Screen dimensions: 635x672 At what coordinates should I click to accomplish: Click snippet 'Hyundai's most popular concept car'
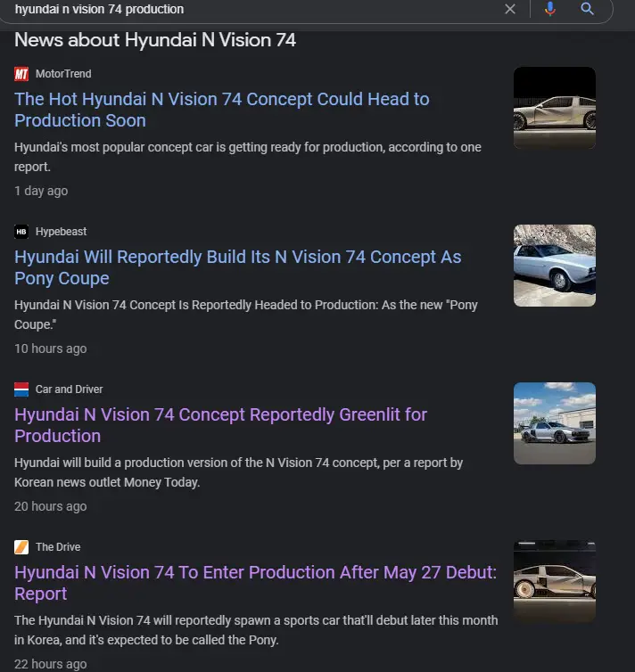[248, 157]
